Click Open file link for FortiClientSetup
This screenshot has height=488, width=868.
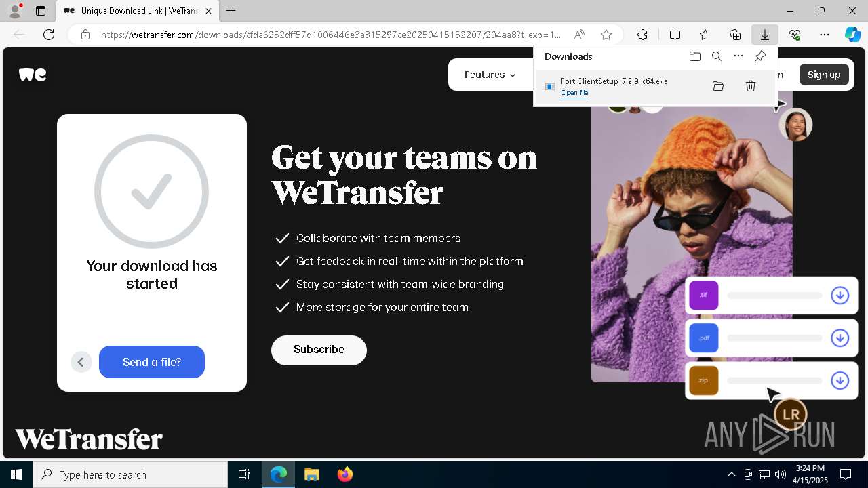pos(574,93)
